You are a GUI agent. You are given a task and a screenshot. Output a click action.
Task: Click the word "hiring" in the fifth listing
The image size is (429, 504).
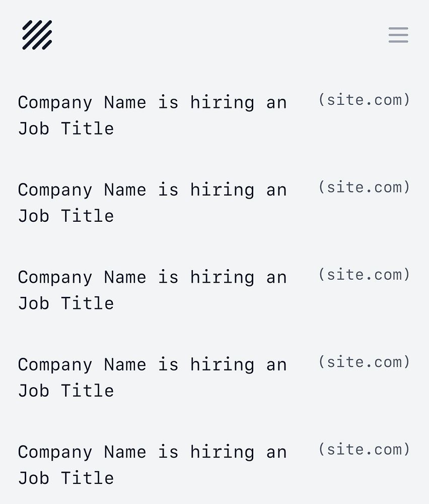pyautogui.click(x=222, y=453)
